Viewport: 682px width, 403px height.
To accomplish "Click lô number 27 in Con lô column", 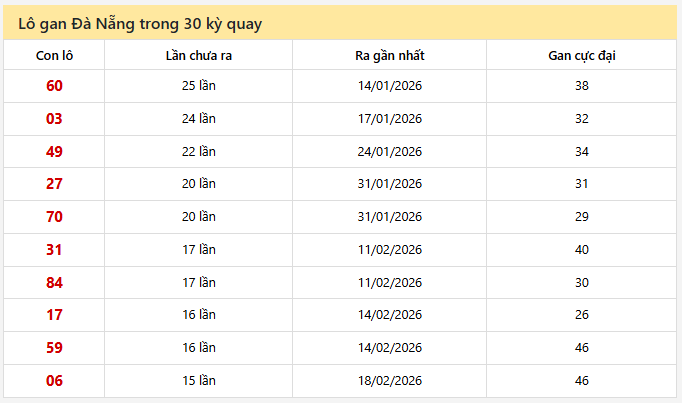I will tap(54, 184).
